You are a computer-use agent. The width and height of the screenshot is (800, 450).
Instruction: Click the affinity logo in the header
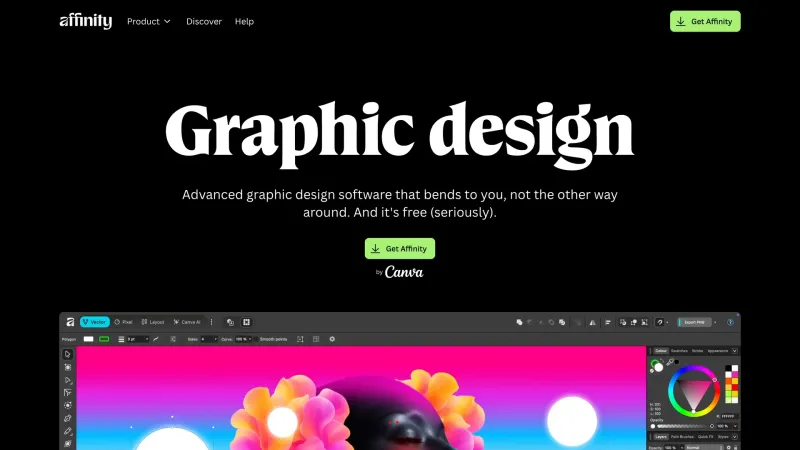pyautogui.click(x=86, y=21)
